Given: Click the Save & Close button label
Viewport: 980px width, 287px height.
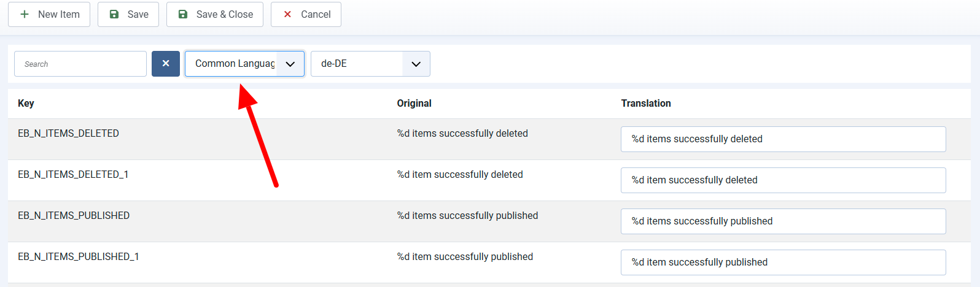Looking at the screenshot, I should [x=225, y=14].
